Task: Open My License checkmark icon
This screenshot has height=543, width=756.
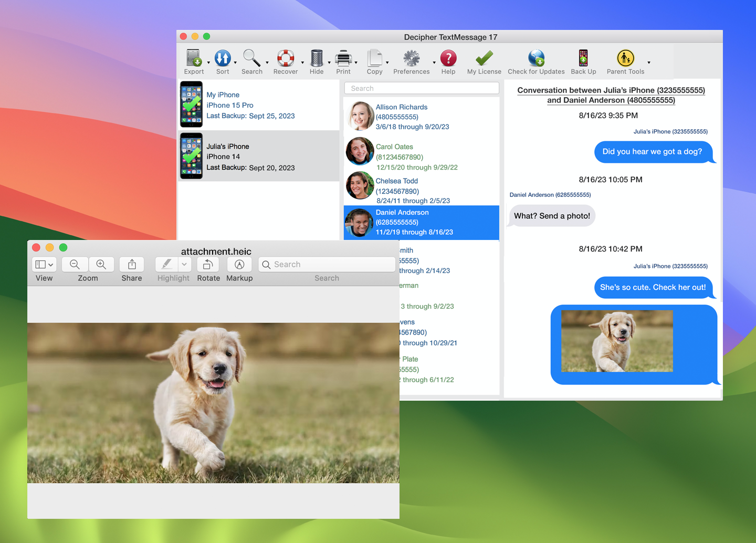Action: tap(484, 58)
